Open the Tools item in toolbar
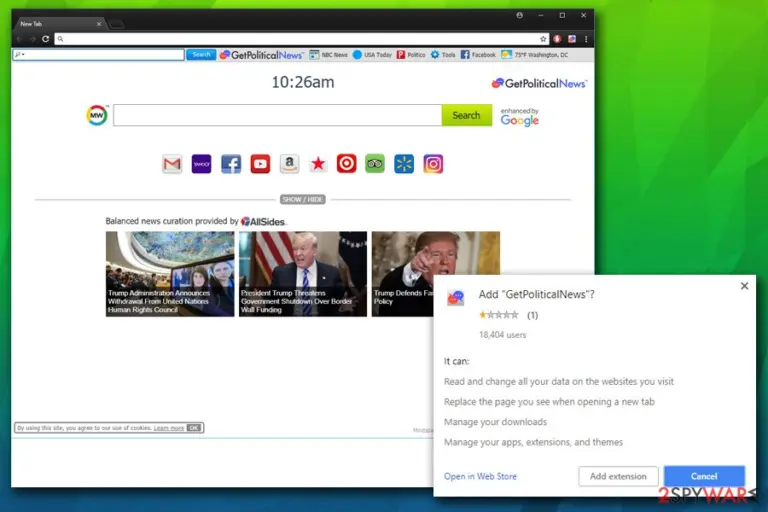 [x=443, y=55]
